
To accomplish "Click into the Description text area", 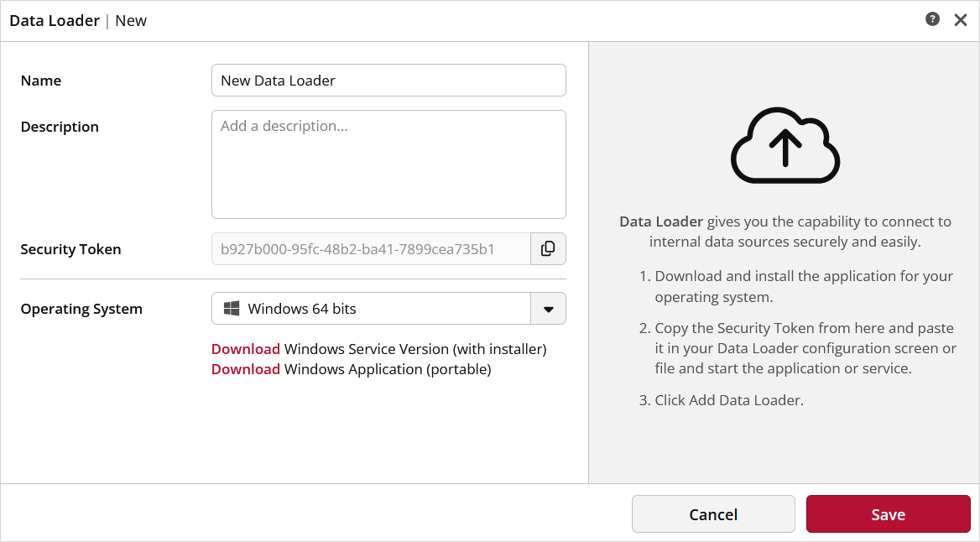I will pos(388,164).
